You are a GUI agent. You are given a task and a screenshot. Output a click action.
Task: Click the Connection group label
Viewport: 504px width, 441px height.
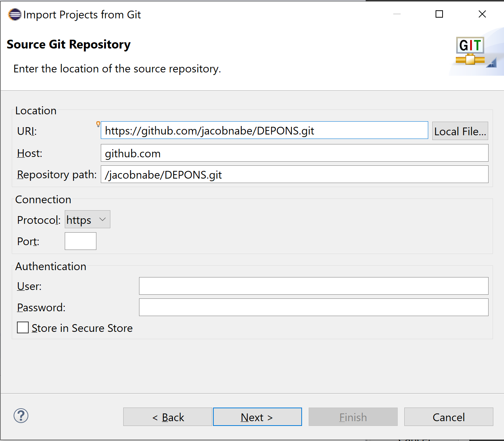click(43, 200)
